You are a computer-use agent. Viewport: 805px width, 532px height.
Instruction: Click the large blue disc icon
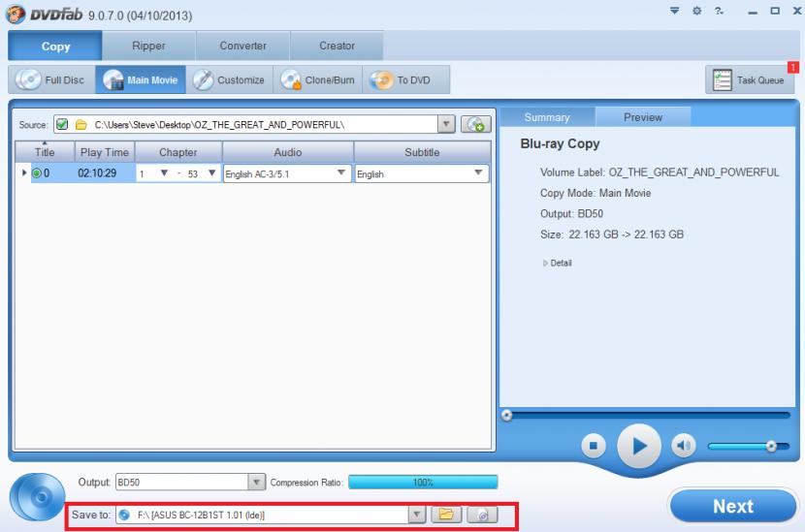tap(38, 496)
